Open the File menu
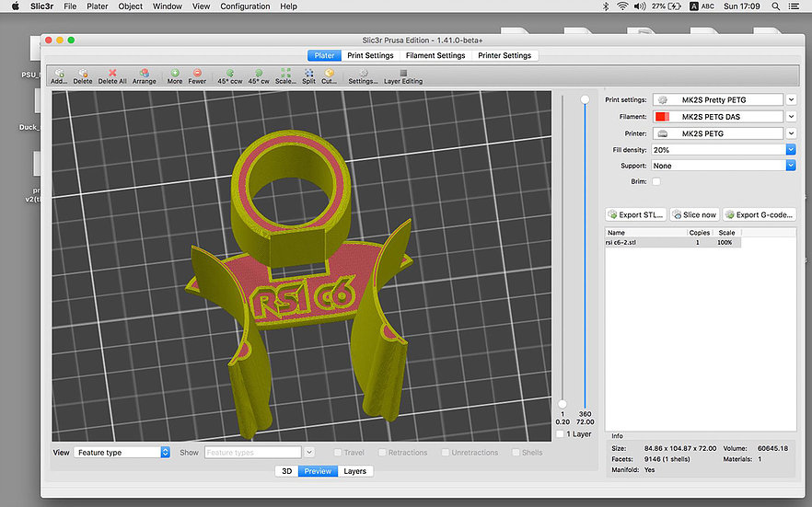 [x=70, y=6]
